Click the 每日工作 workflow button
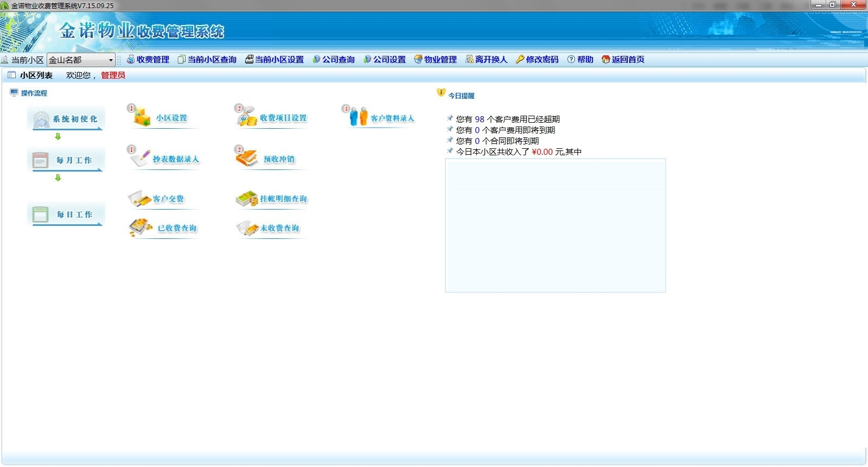The width and height of the screenshot is (868, 467). click(x=66, y=214)
